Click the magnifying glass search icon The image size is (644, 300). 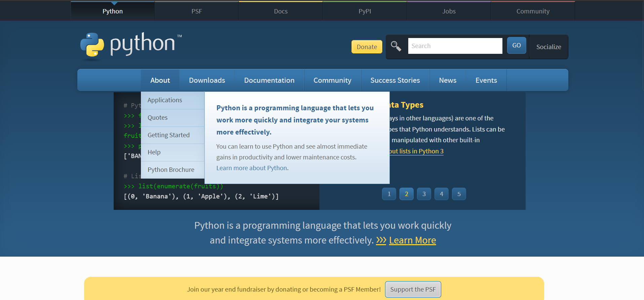coord(396,46)
